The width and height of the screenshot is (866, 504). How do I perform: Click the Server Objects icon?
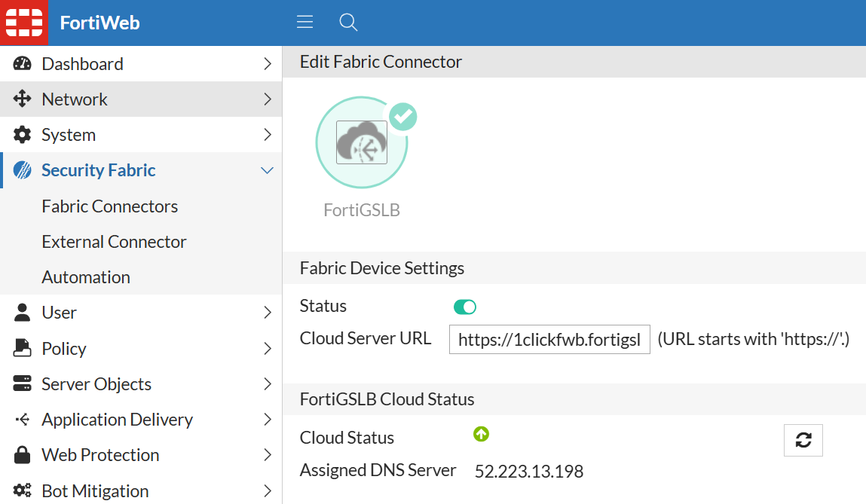pos(22,383)
